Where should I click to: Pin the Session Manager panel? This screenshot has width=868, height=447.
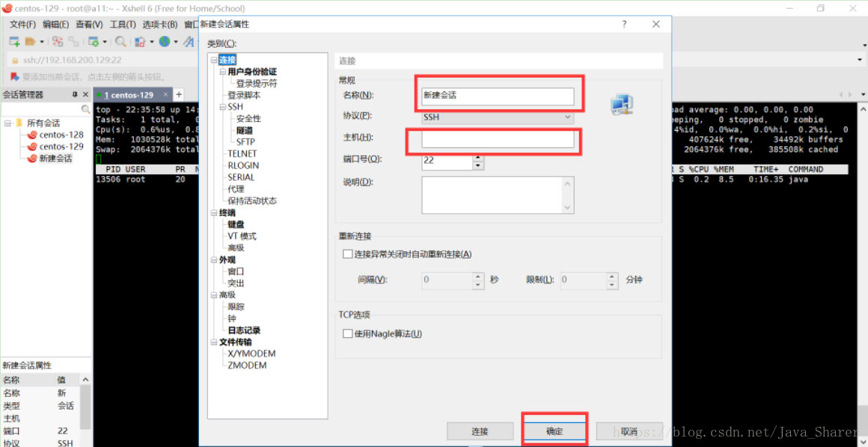pos(75,95)
